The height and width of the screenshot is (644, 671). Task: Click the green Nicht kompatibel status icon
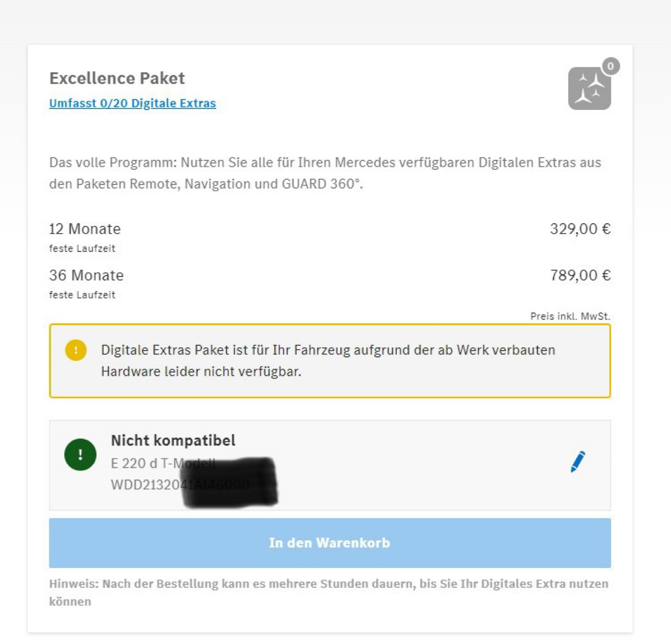80,454
